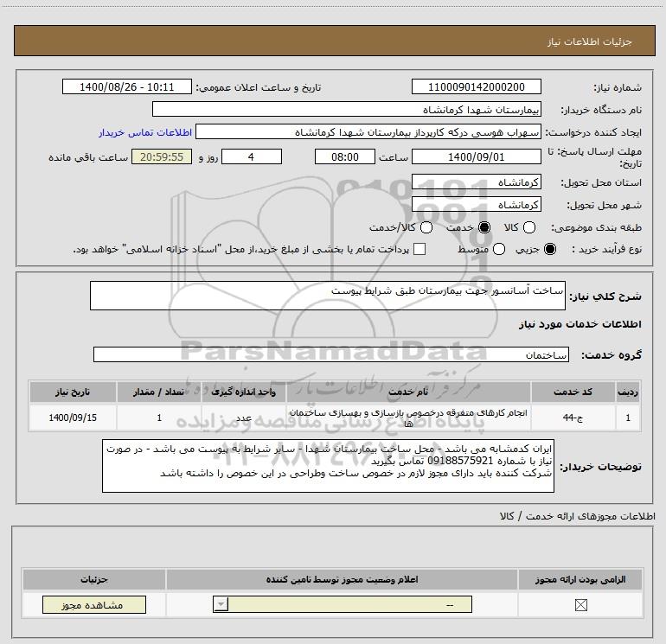Click the نام خدمت column header
Viewport: 666px width, 644px height.
pyautogui.click(x=408, y=392)
